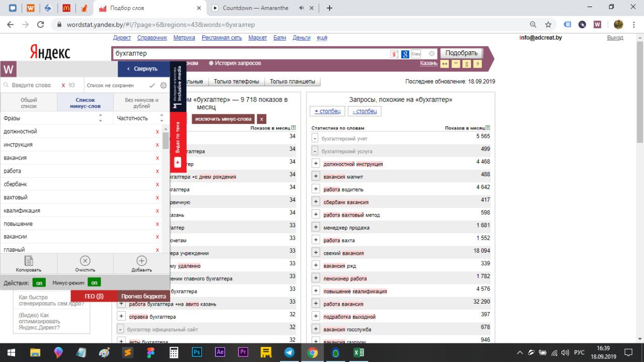
Task: Focus the Введите слово search field
Action: [31, 86]
